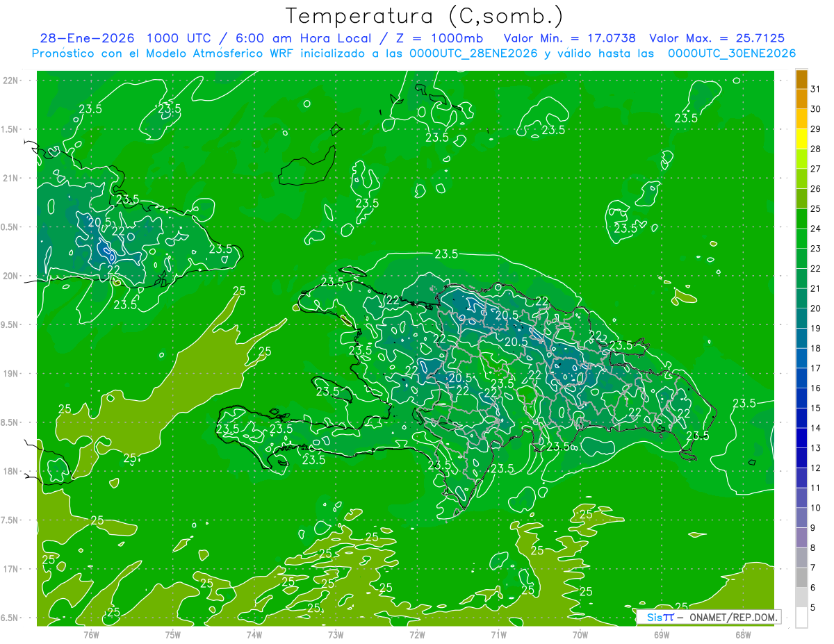Click the "22N" latitude axis label

click(10, 81)
